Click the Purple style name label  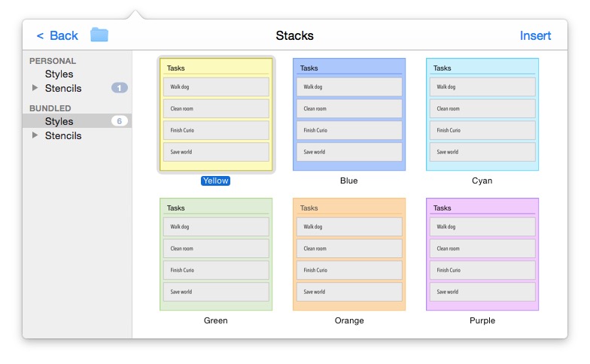click(x=482, y=320)
